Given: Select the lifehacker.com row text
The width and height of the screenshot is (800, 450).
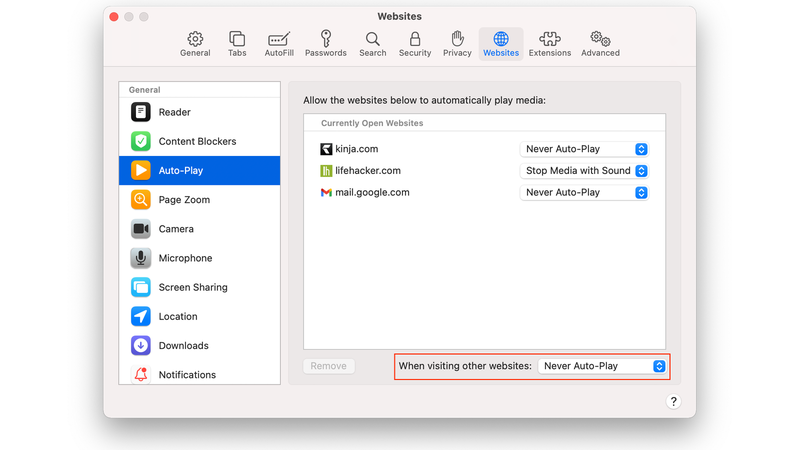Looking at the screenshot, I should click(x=368, y=170).
